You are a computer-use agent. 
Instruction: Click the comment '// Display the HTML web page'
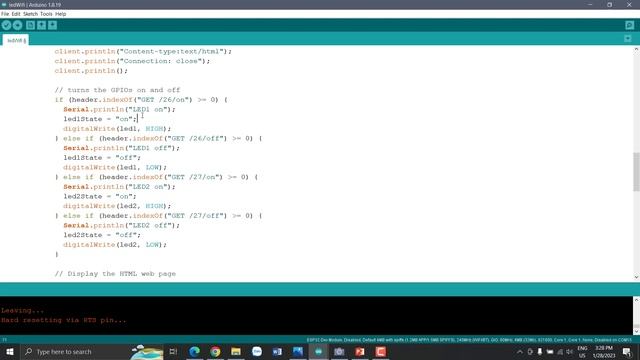(x=115, y=274)
